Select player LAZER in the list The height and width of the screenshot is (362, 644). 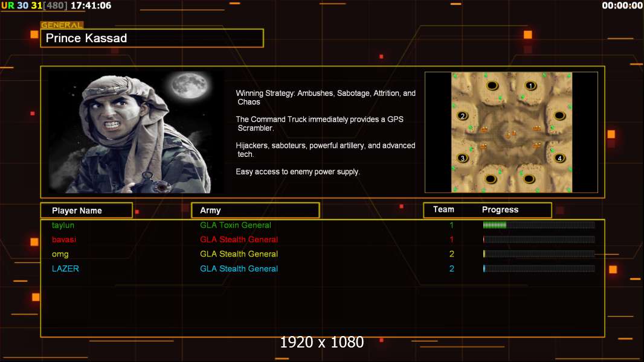click(65, 268)
